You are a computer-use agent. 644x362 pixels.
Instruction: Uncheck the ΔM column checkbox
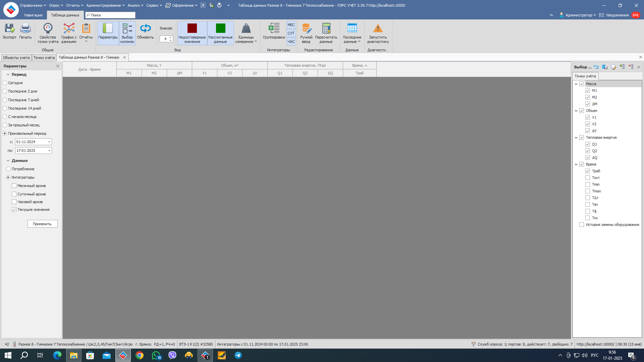(x=588, y=104)
